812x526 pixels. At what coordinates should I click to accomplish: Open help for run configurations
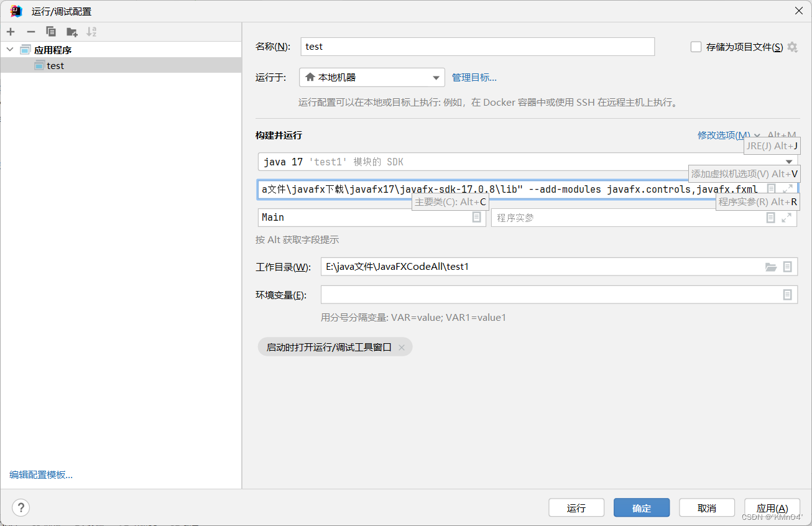(x=21, y=507)
